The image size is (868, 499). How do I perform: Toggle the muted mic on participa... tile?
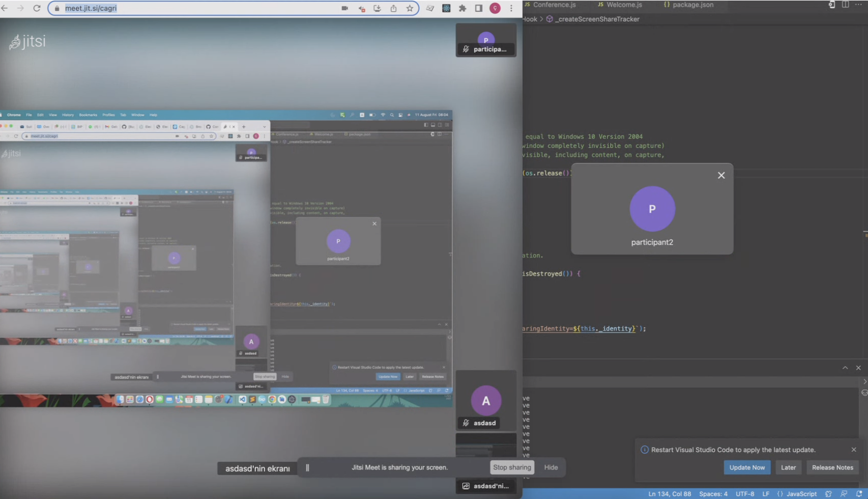(466, 49)
